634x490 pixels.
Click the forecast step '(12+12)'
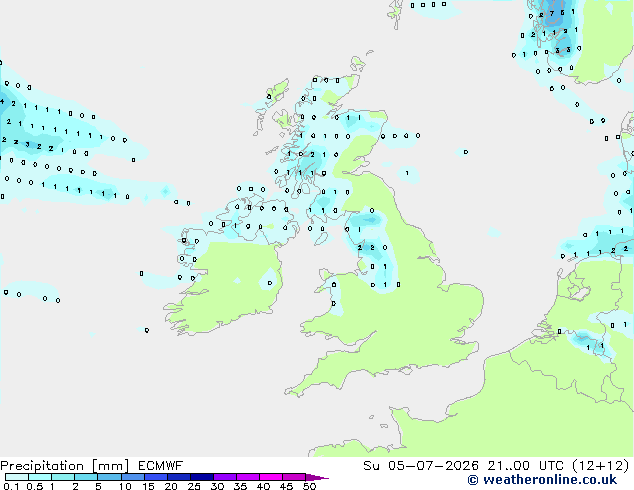tap(601, 466)
